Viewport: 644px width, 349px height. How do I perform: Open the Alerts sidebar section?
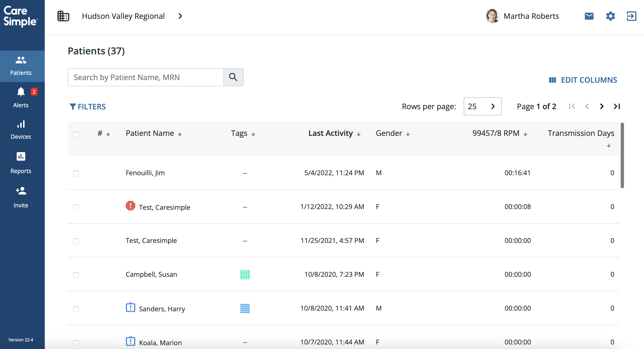(21, 98)
